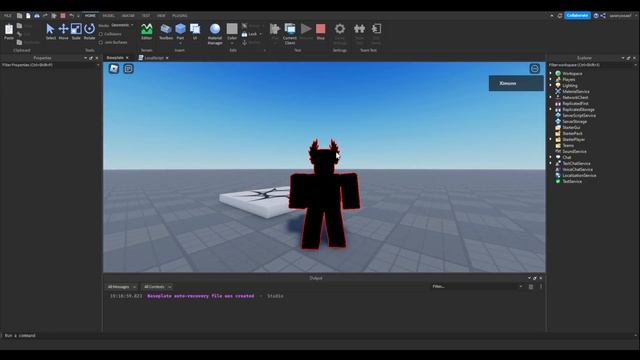The image size is (640, 360).
Task: Switch to the MODEL ribbon tab
Action: coord(109,16)
